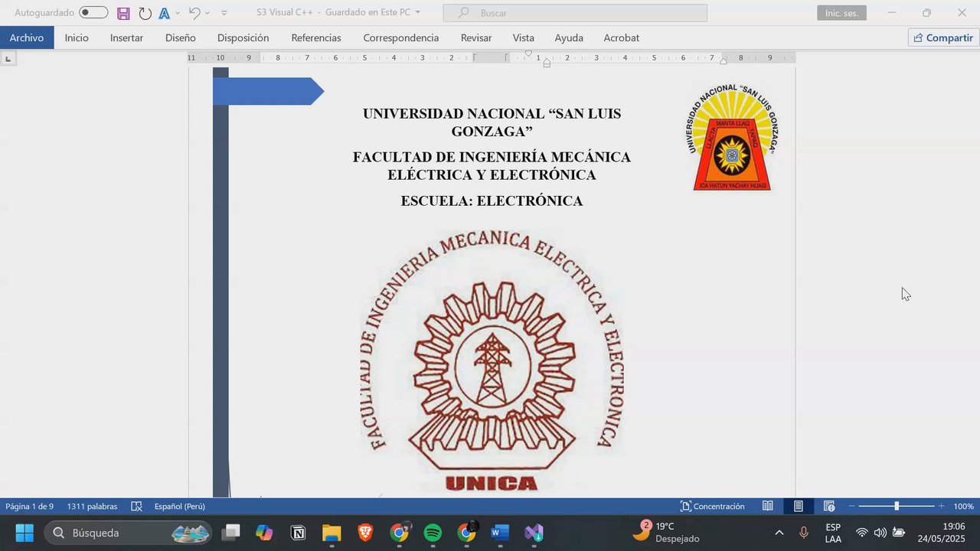Switch to the Inicio tab
980x551 pixels.
(77, 37)
